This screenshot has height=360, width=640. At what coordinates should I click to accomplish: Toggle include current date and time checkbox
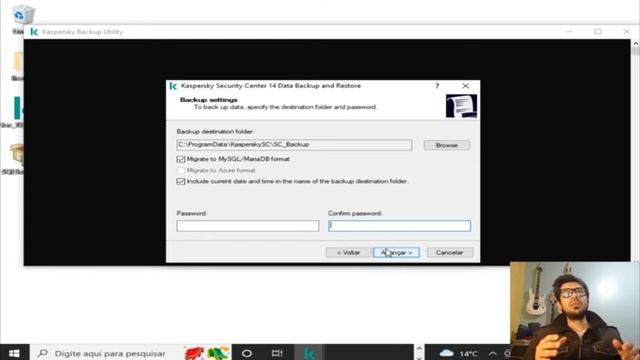pyautogui.click(x=181, y=181)
